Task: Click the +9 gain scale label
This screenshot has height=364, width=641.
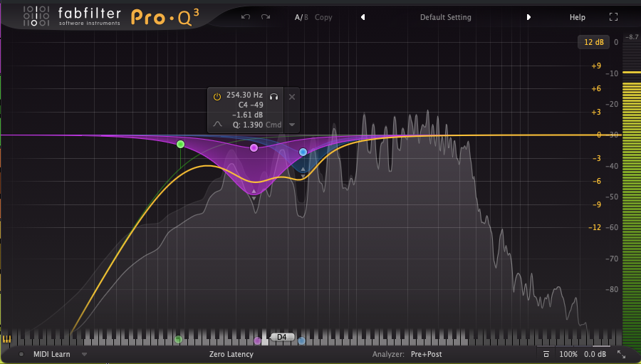Action: 596,66
